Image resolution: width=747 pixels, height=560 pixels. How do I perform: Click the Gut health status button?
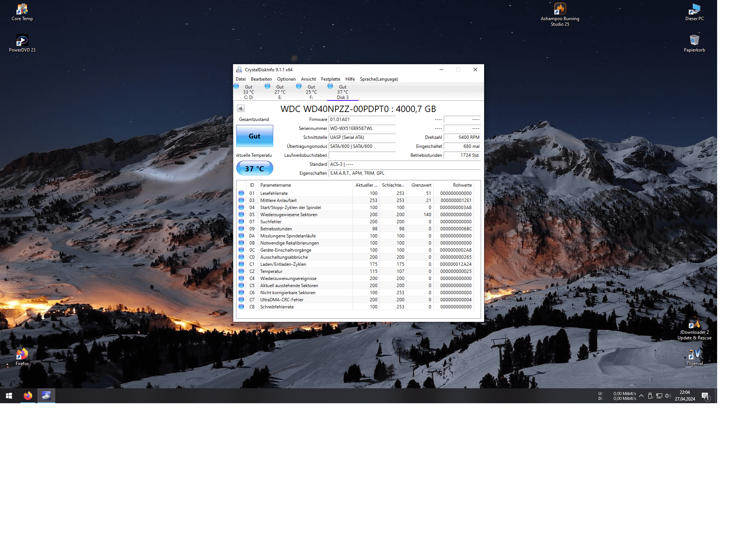click(x=254, y=136)
